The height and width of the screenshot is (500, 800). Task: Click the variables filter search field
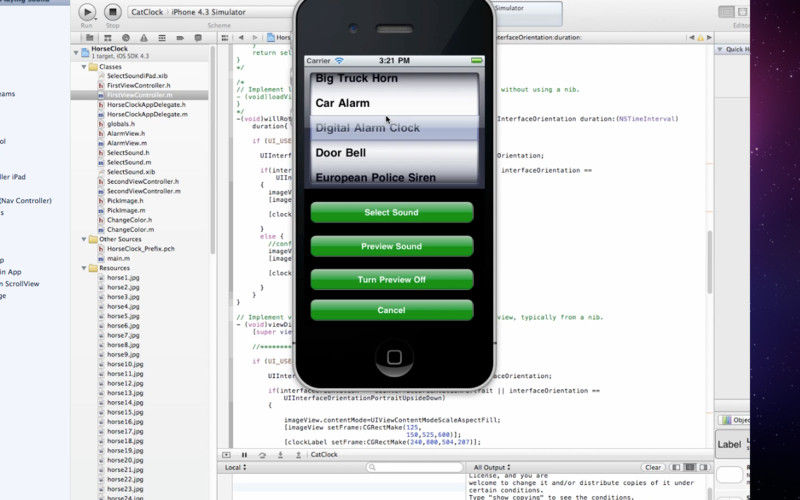tap(414, 467)
